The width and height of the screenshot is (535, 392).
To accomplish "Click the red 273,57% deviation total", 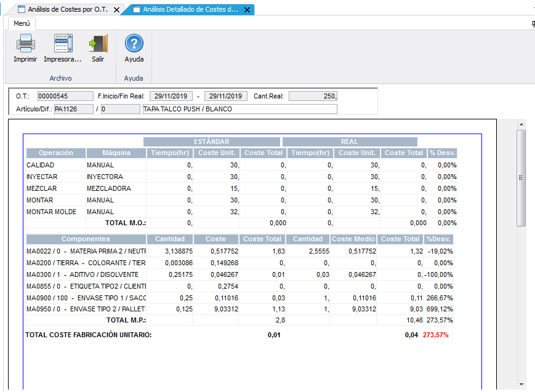I will pyautogui.click(x=436, y=335).
